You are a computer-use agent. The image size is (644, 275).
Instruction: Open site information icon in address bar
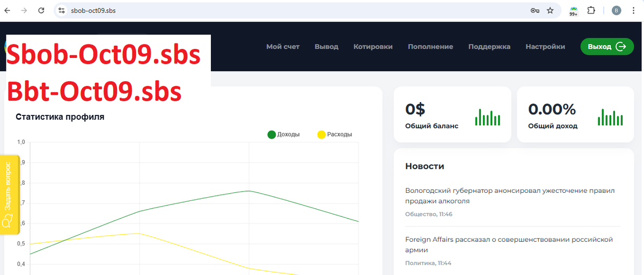pyautogui.click(x=61, y=10)
